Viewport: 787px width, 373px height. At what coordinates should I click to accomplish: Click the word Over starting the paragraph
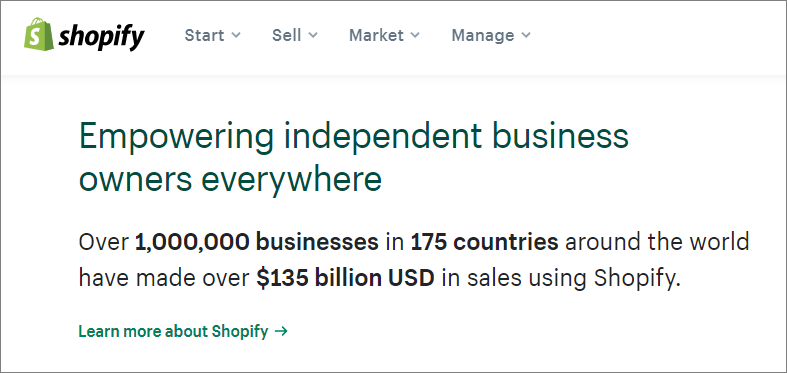click(x=103, y=242)
